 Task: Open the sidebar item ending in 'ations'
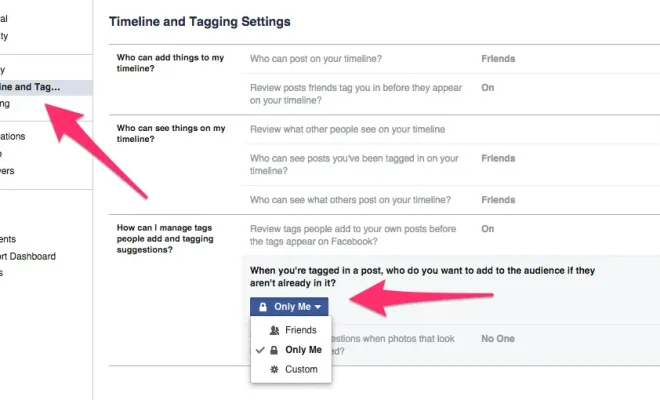(x=13, y=136)
